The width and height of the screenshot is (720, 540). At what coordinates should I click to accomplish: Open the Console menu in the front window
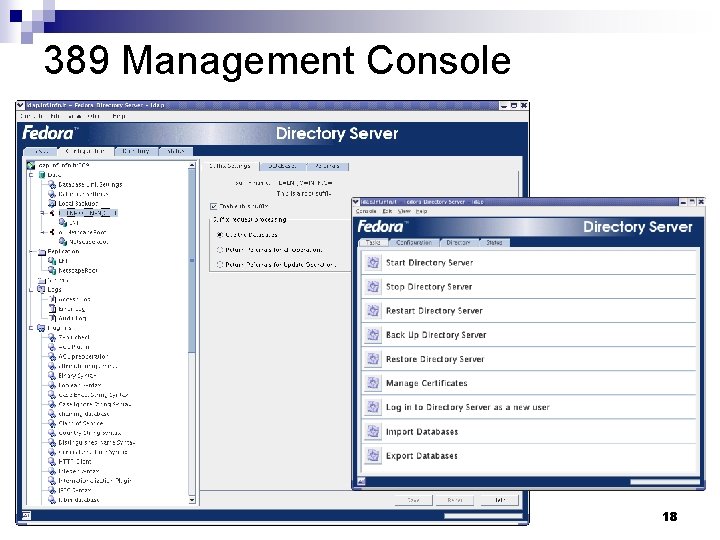click(366, 211)
